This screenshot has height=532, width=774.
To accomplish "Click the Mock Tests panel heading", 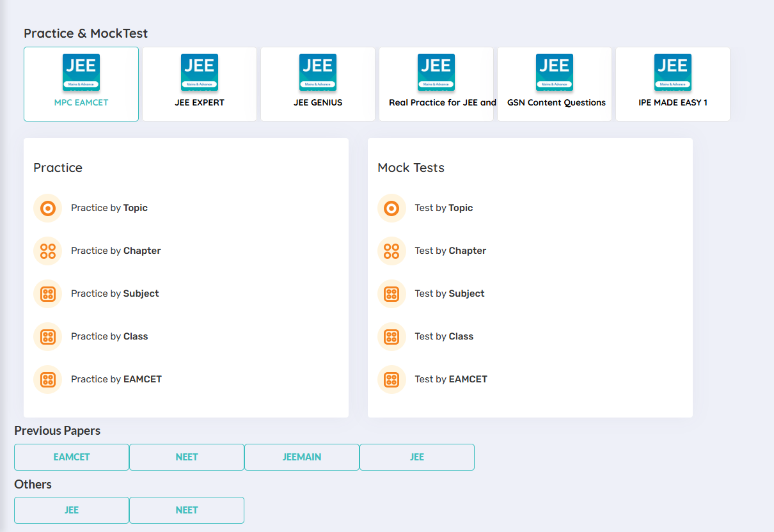I will [x=411, y=168].
